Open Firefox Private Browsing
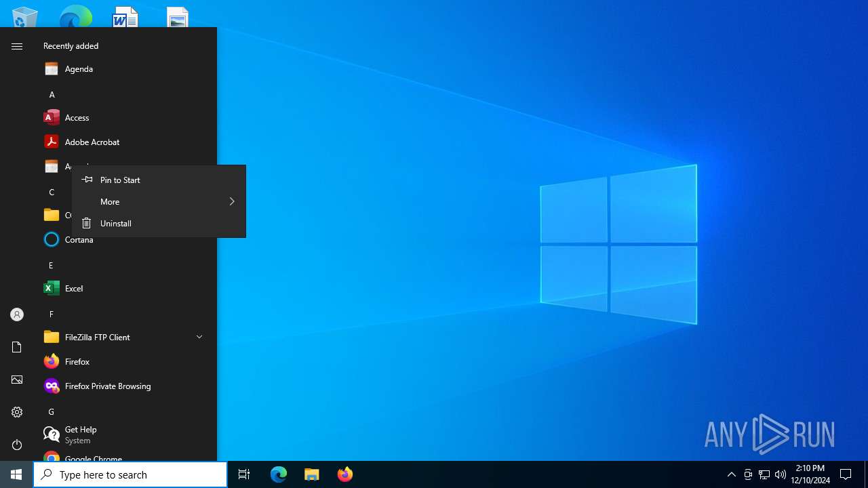Viewport: 868px width, 488px height. (126, 386)
